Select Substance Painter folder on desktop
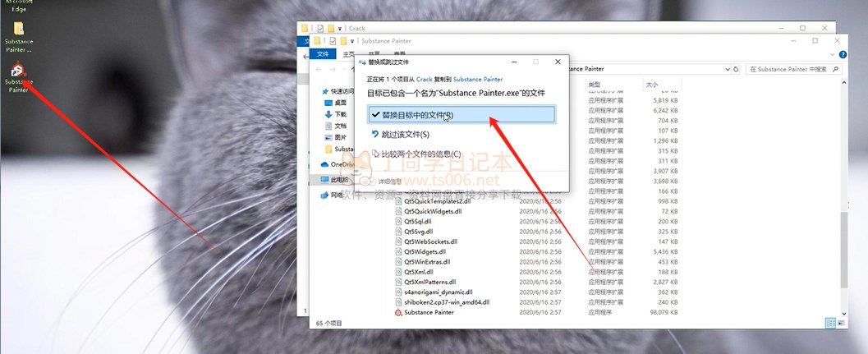The height and width of the screenshot is (354, 868). click(18, 37)
